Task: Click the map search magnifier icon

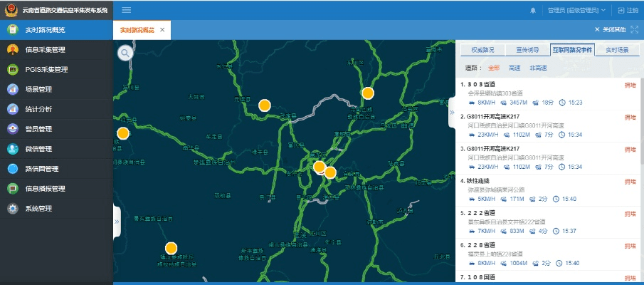Action: [x=125, y=52]
